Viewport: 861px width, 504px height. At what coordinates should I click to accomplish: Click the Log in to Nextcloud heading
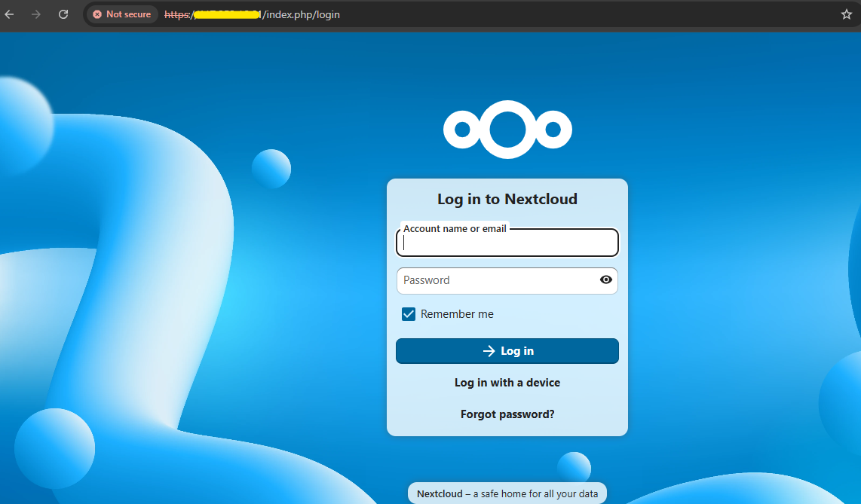coord(507,199)
